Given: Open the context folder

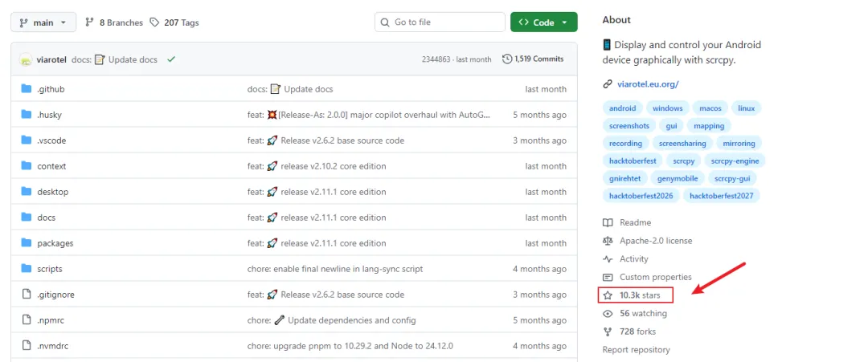Looking at the screenshot, I should 51,166.
